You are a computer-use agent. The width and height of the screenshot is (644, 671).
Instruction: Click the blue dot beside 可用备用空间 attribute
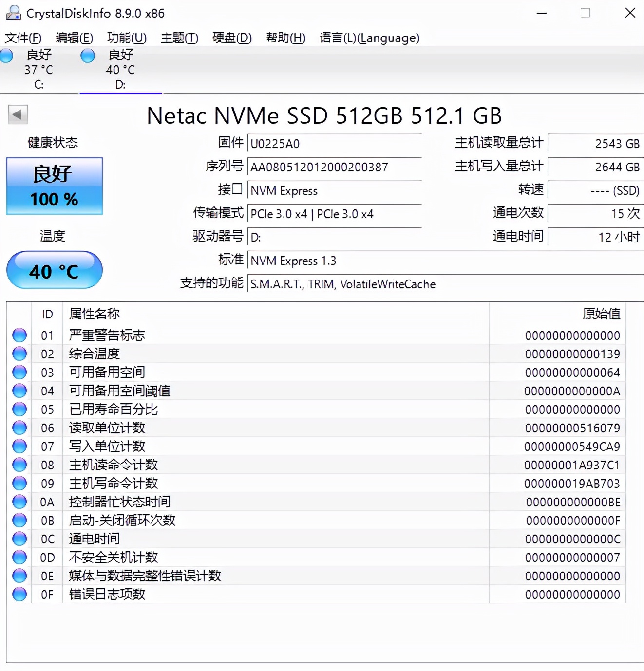coord(19,372)
